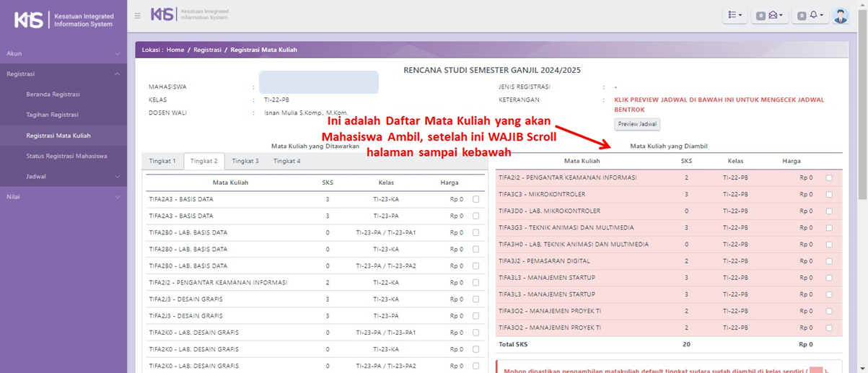The height and width of the screenshot is (373, 868).
Task: Go to Home via breadcrumb link
Action: [x=175, y=50]
